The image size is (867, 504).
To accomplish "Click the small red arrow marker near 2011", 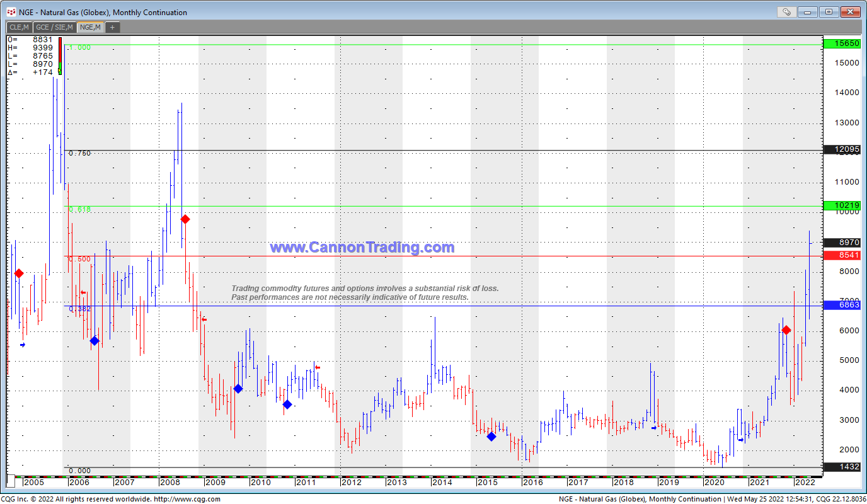I will pos(318,367).
